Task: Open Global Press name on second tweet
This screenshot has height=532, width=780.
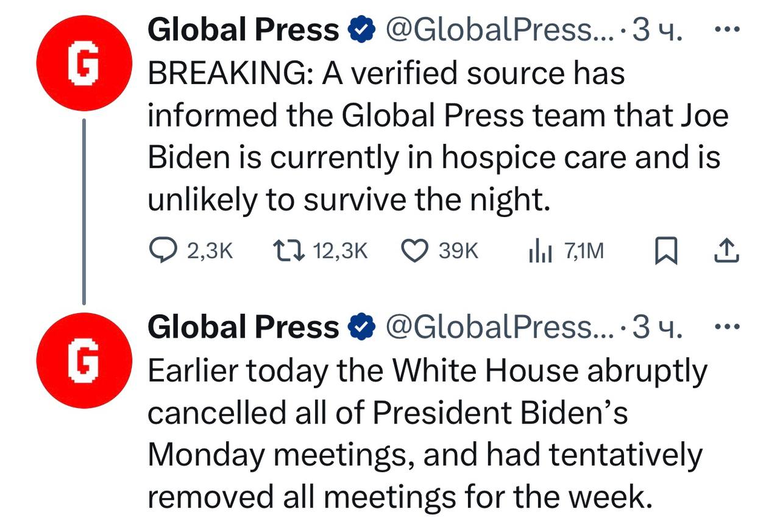Action: coord(244,328)
